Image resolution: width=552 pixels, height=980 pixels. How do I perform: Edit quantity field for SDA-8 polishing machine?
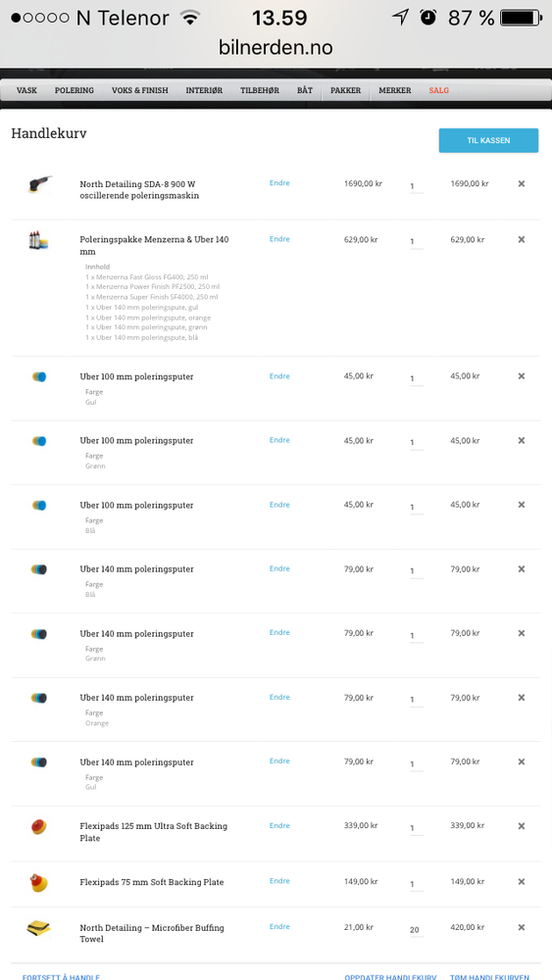click(416, 186)
